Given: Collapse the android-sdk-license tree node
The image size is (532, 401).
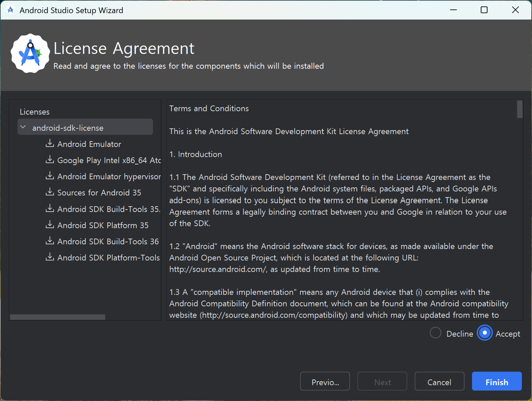Looking at the screenshot, I should 23,128.
